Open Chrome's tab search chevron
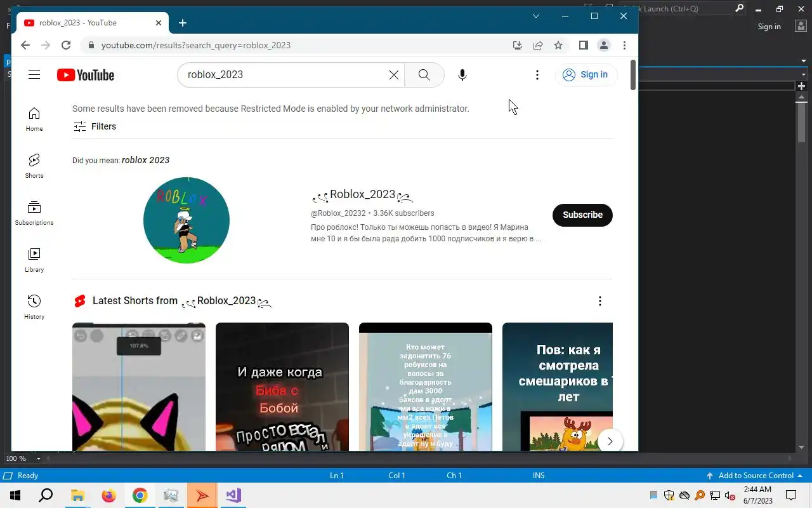812x508 pixels. pyautogui.click(x=536, y=16)
